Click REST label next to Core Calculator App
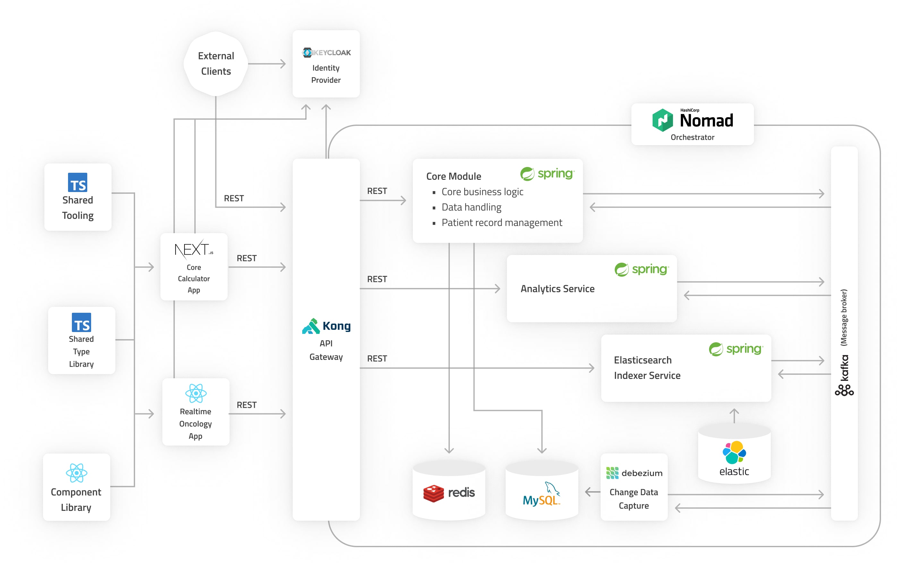Screen dimensions: 924x578 [247, 258]
